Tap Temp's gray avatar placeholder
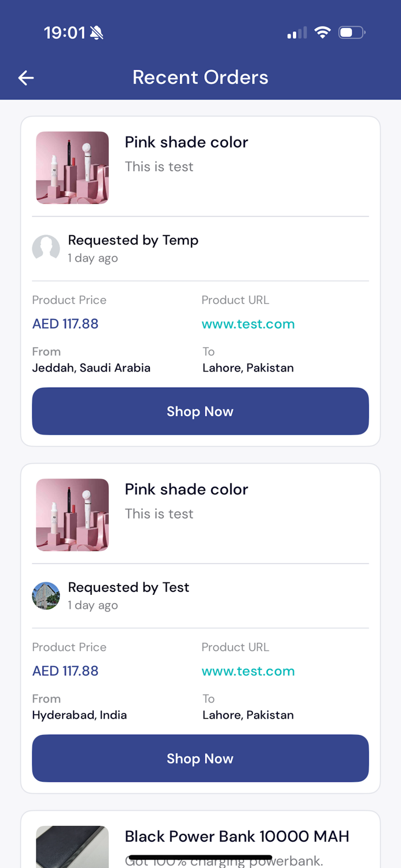 point(46,249)
